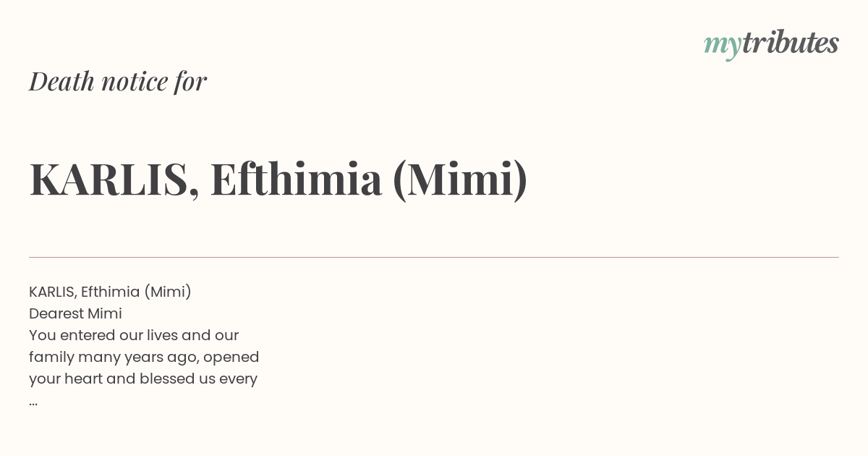868x456 pixels.
Task: Click the green "my" in the logo
Action: [722, 45]
